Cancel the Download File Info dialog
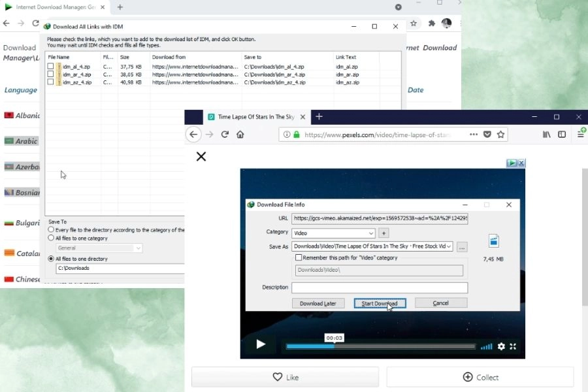Screen dimensions: 588x392 click(x=441, y=302)
